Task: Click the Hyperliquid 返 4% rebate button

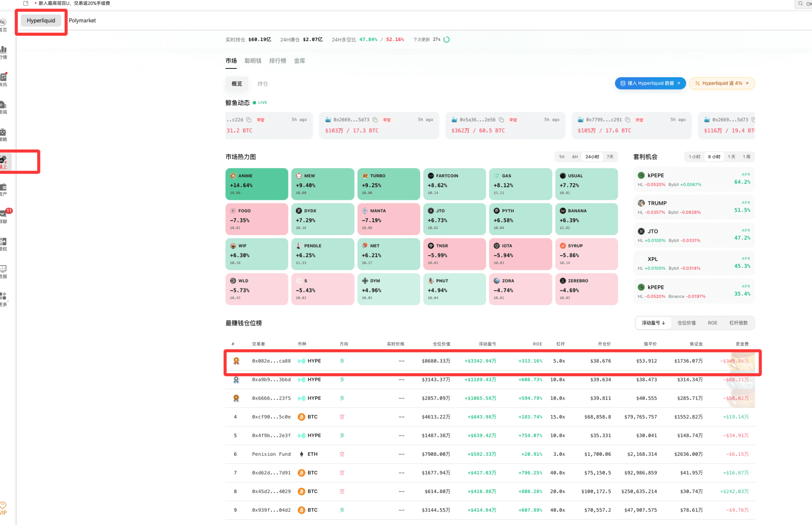Action: click(722, 83)
